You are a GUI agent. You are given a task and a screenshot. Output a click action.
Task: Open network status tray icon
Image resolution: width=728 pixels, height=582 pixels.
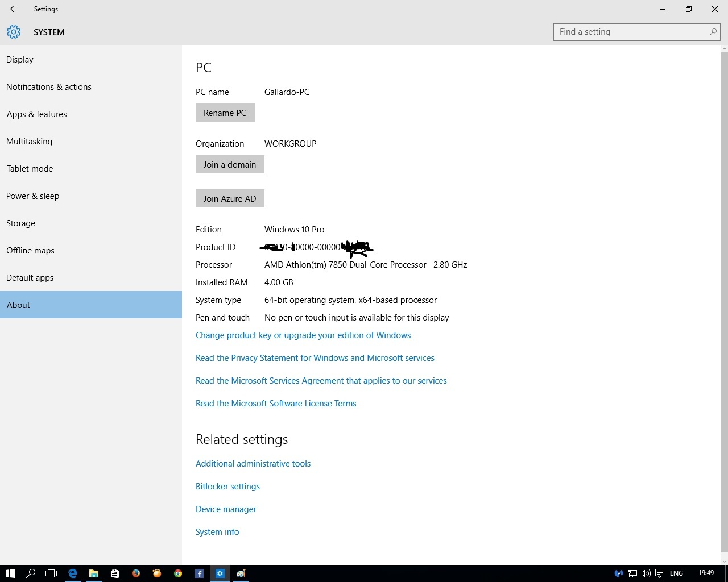(632, 573)
